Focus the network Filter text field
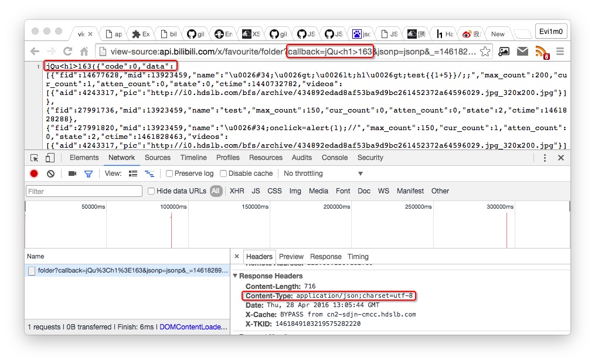This screenshot has width=595, height=364. [x=84, y=191]
